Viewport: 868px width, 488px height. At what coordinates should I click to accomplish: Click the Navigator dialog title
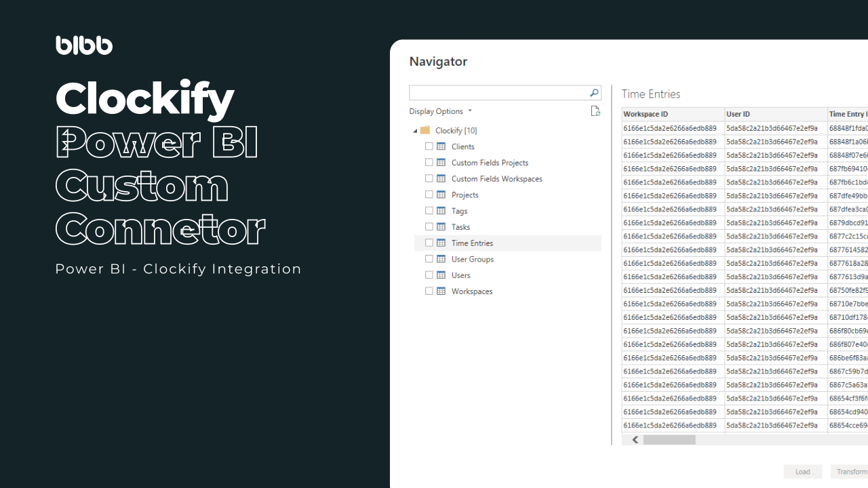(x=438, y=62)
